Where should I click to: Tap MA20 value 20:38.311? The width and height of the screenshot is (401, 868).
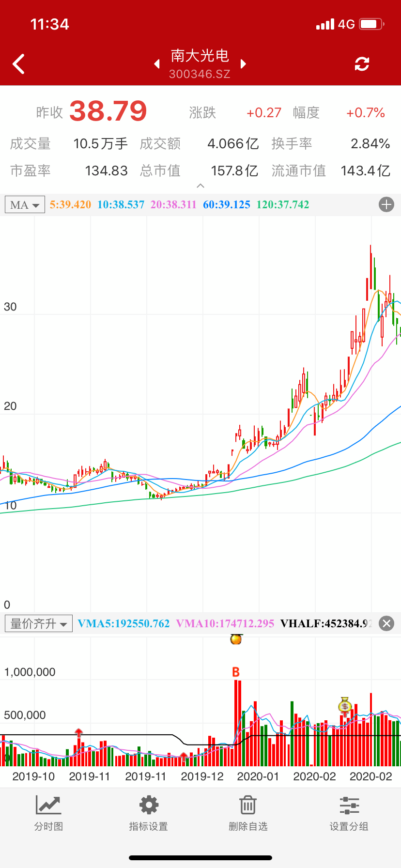[x=173, y=204]
